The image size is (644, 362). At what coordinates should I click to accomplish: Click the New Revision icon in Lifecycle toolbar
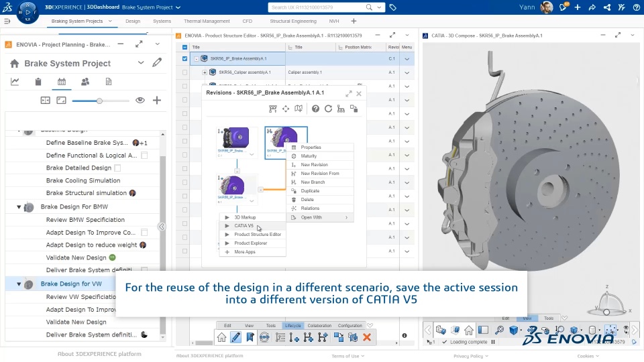[x=294, y=337]
